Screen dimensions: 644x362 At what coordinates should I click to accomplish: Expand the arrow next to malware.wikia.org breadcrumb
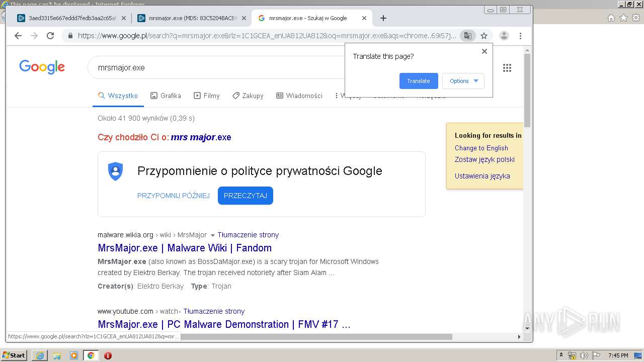coord(212,235)
